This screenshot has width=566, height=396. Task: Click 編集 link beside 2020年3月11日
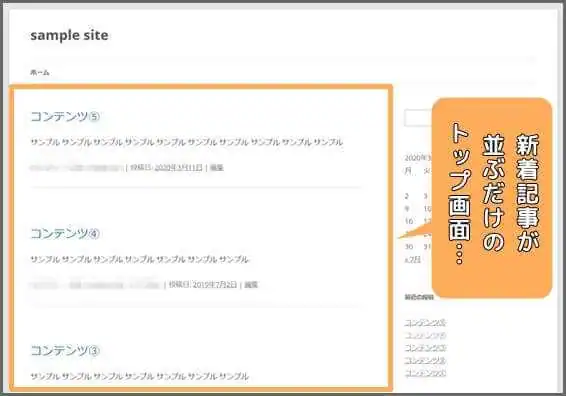[x=217, y=167]
